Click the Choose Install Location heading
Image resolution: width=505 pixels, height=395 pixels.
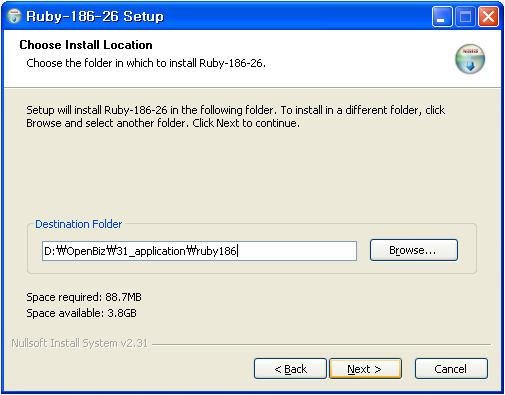(86, 45)
